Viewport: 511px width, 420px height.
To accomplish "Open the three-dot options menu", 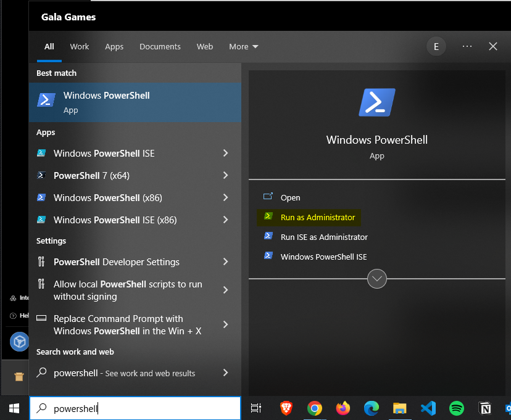I will tap(467, 46).
